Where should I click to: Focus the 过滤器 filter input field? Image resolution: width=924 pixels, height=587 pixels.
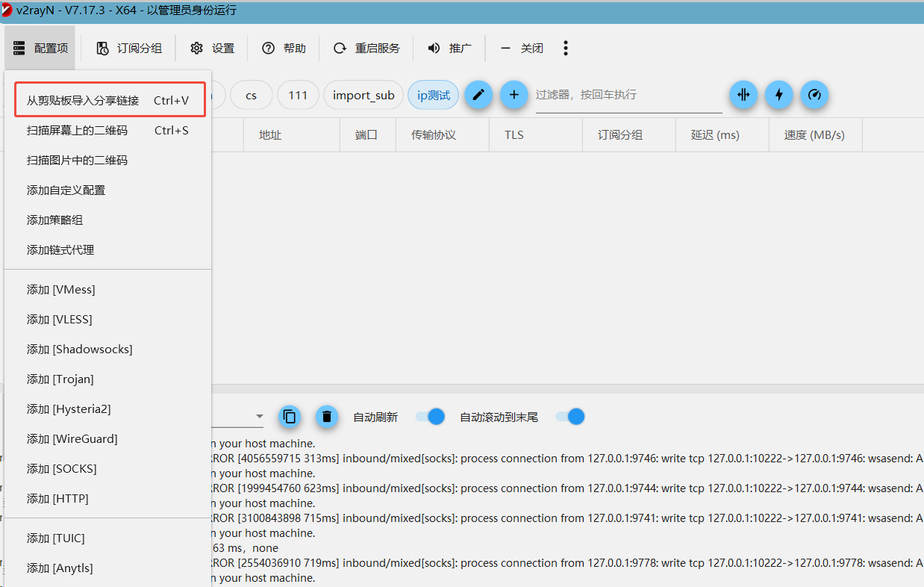pos(628,95)
